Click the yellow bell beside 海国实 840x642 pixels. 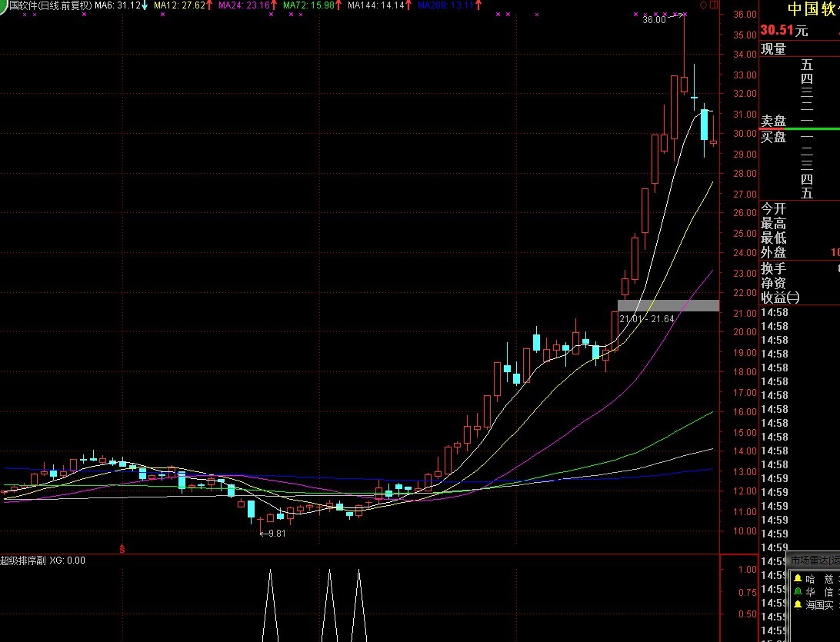(798, 604)
